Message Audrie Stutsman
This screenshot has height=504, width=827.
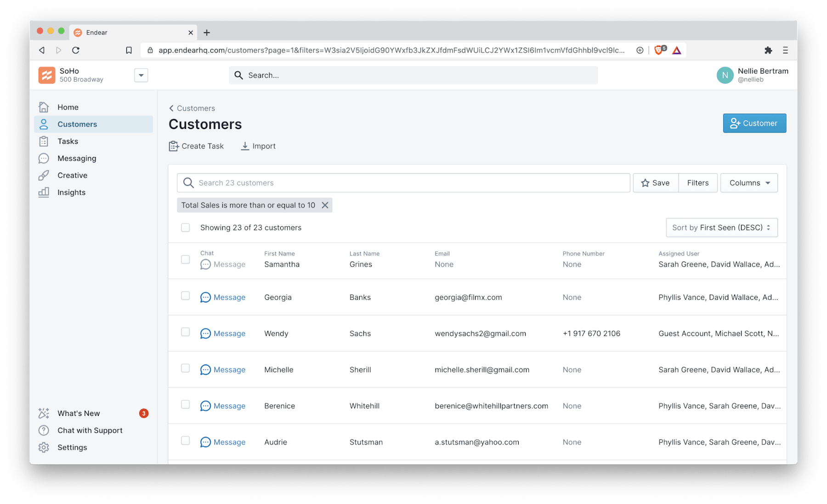tap(223, 442)
